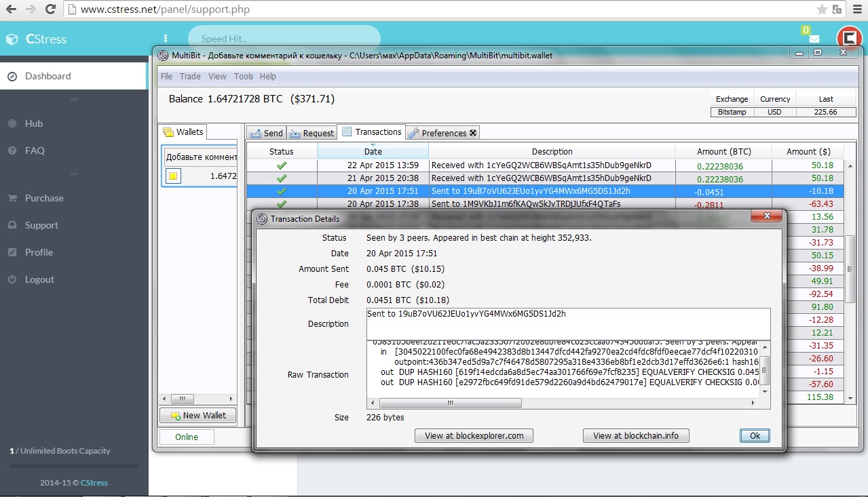868x497 pixels.
Task: Reload the page in the browser
Action: 51,9
